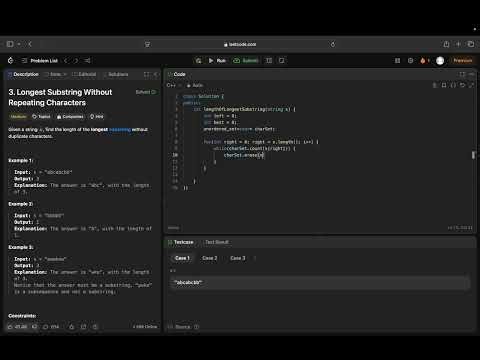The image size is (480, 360).
Task: Open the user profile avatar
Action: [440, 60]
